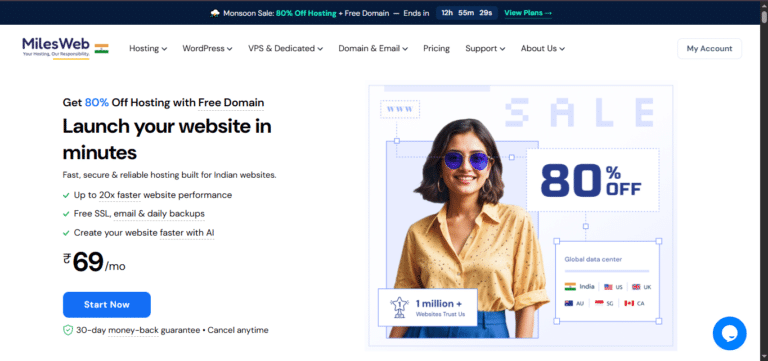Click the Start Now button
768x361 pixels.
point(107,305)
